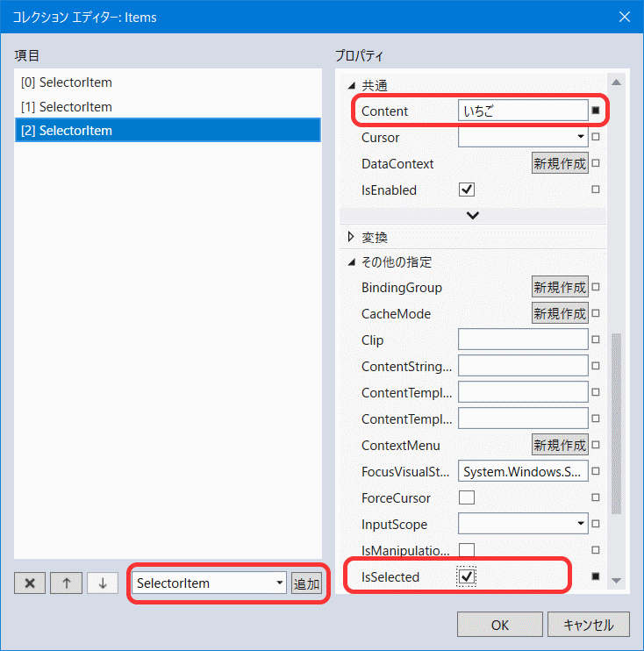Screen dimensions: 644x651
Task: Select the [1] SelectorItem entry
Action: [x=168, y=107]
